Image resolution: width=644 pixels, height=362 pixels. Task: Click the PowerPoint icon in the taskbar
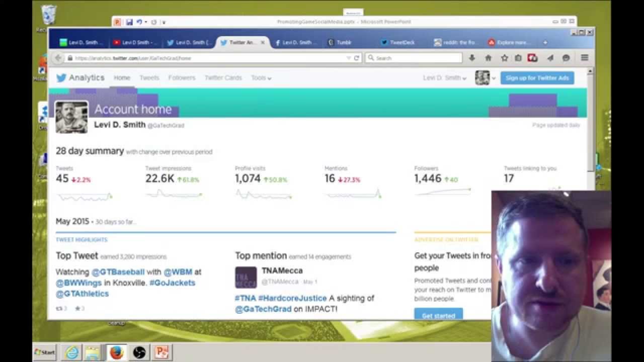[162, 352]
